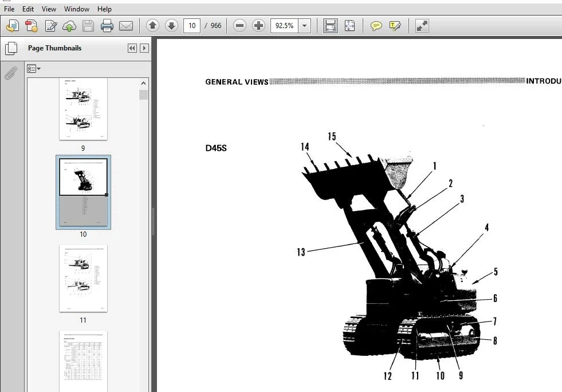
Task: Click the Print icon
Action: click(x=107, y=26)
